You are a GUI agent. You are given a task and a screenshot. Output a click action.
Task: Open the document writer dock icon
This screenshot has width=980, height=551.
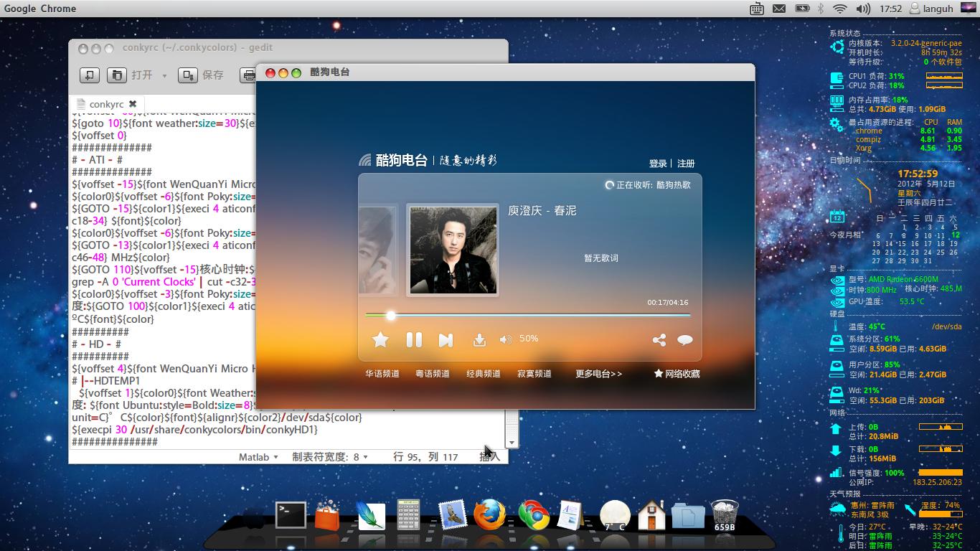click(569, 515)
